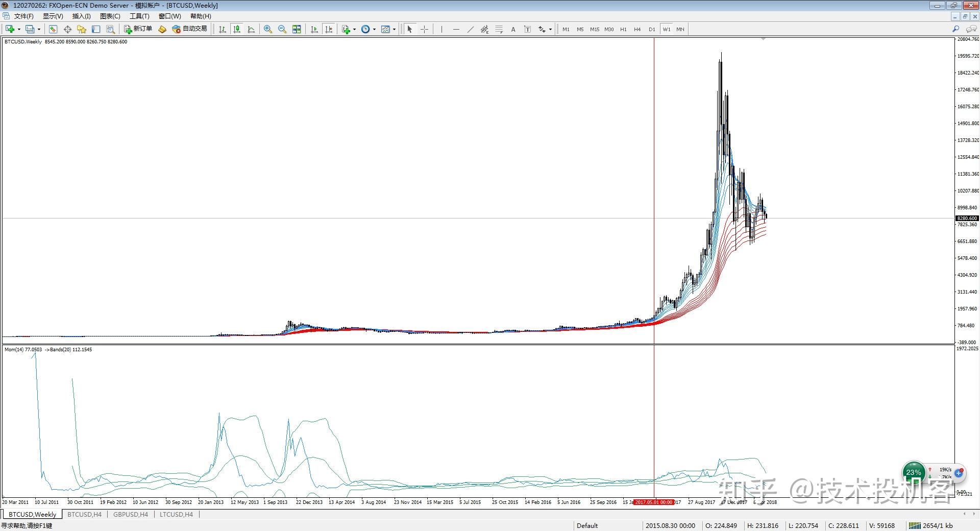Select the Fibonacci retracement tool

499,29
